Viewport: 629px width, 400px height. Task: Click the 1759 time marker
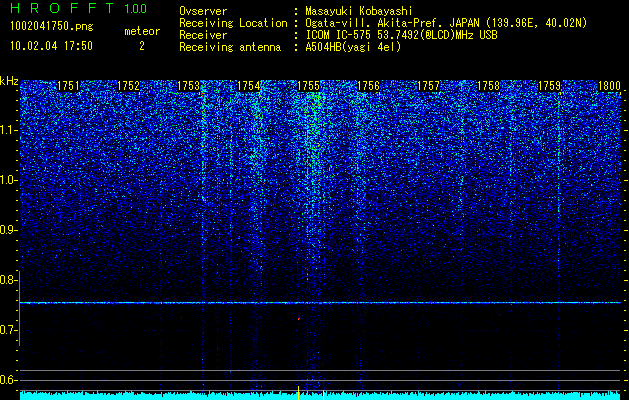point(549,86)
